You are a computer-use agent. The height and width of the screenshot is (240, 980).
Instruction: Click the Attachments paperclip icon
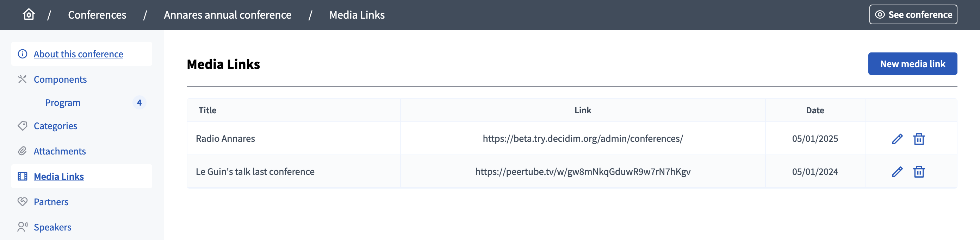pos(23,151)
